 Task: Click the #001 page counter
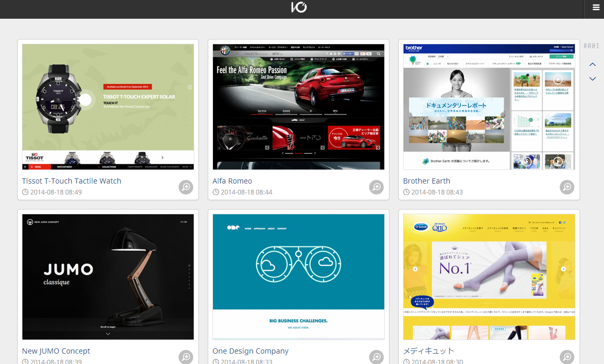coord(592,46)
